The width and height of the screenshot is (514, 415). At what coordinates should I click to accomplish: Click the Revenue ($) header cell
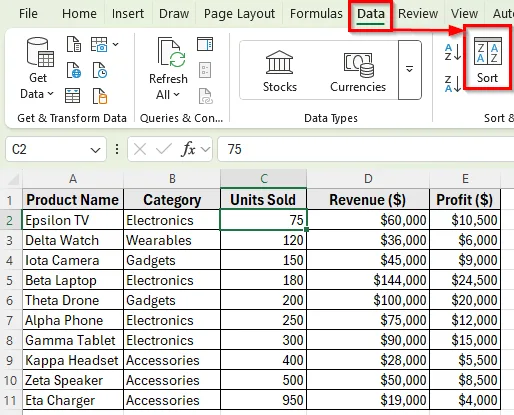368,199
